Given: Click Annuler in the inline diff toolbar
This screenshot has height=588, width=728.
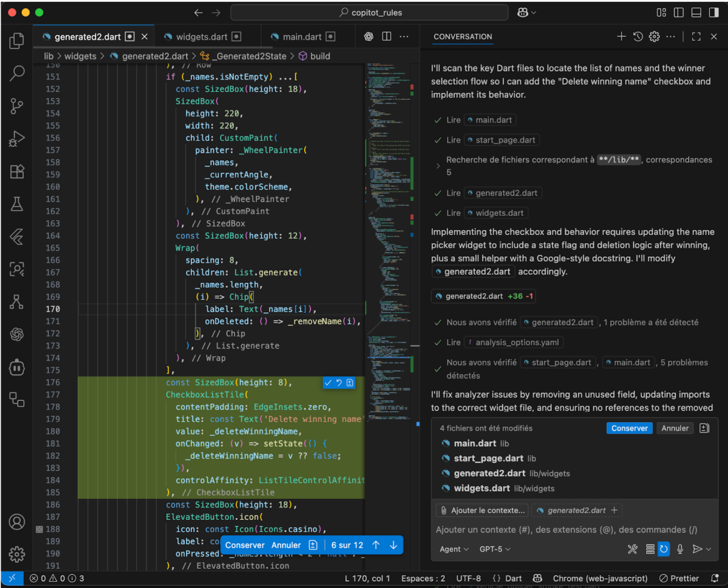Looking at the screenshot, I should click(x=286, y=545).
